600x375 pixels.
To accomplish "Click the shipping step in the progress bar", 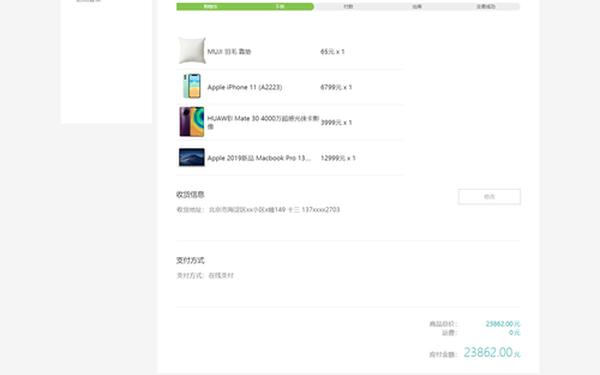I will click(x=417, y=7).
